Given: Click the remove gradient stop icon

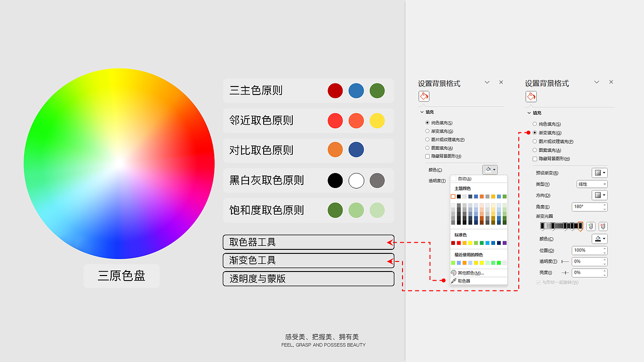Looking at the screenshot, I should coord(602,226).
